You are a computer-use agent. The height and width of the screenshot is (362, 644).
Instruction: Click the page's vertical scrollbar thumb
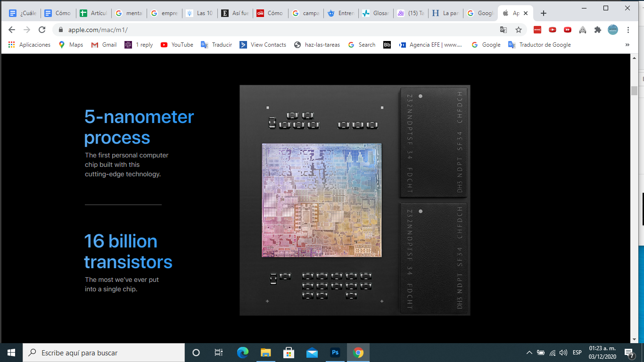(x=635, y=90)
